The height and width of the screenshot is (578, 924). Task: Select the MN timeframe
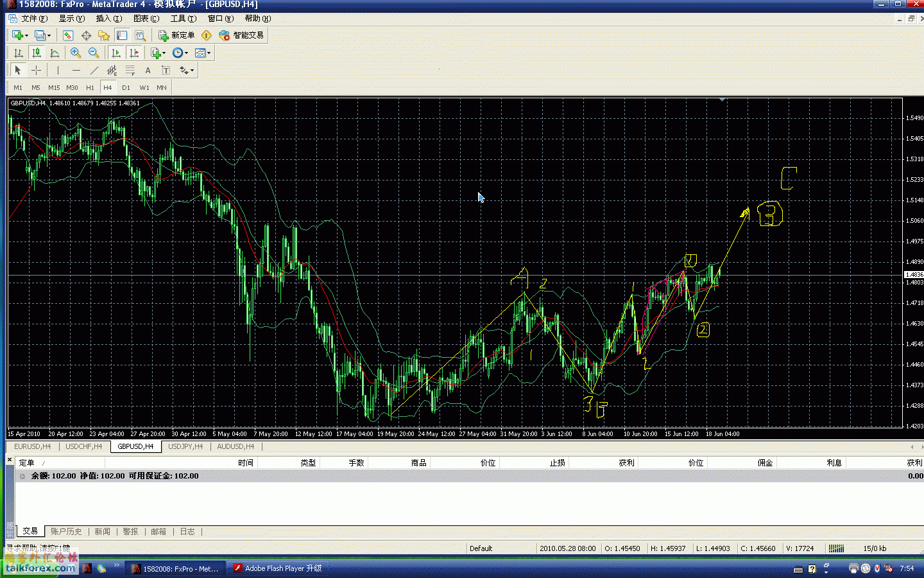coord(162,87)
